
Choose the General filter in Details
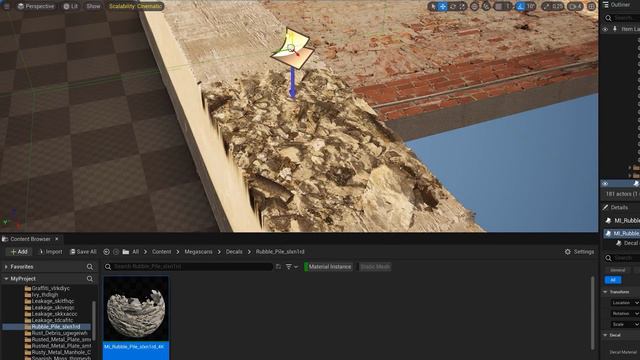(x=618, y=270)
